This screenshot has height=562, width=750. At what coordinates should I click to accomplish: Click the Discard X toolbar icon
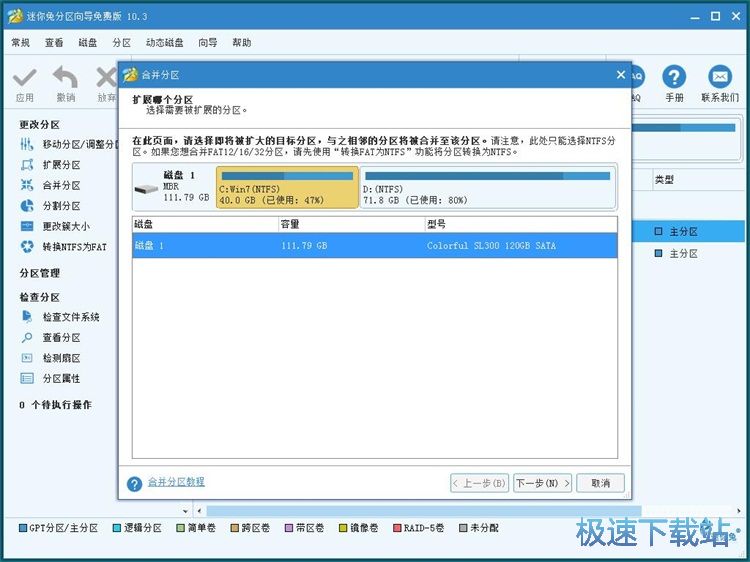(x=107, y=77)
